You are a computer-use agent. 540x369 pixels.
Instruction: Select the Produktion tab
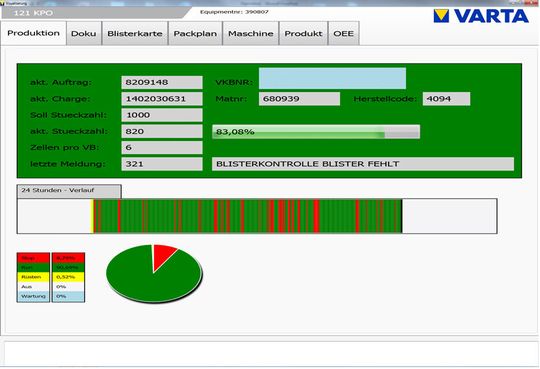tap(33, 33)
